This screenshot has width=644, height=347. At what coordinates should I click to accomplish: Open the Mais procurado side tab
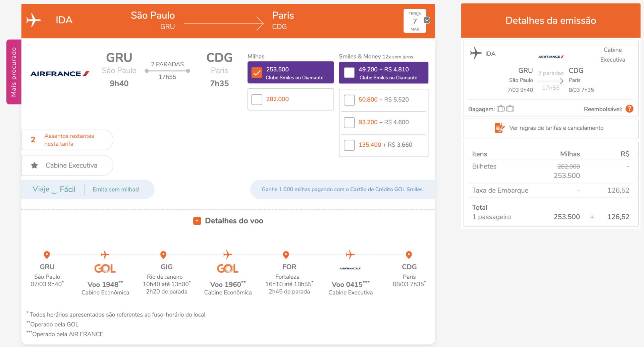click(x=14, y=72)
